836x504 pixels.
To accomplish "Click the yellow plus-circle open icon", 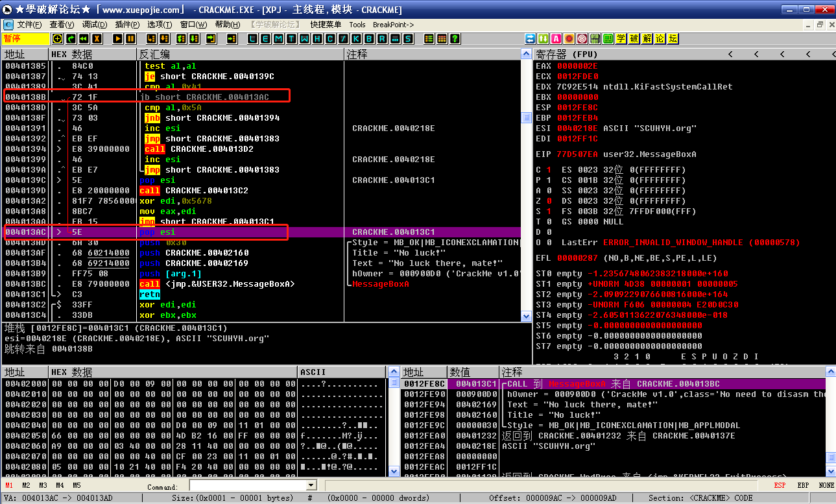I will [57, 39].
